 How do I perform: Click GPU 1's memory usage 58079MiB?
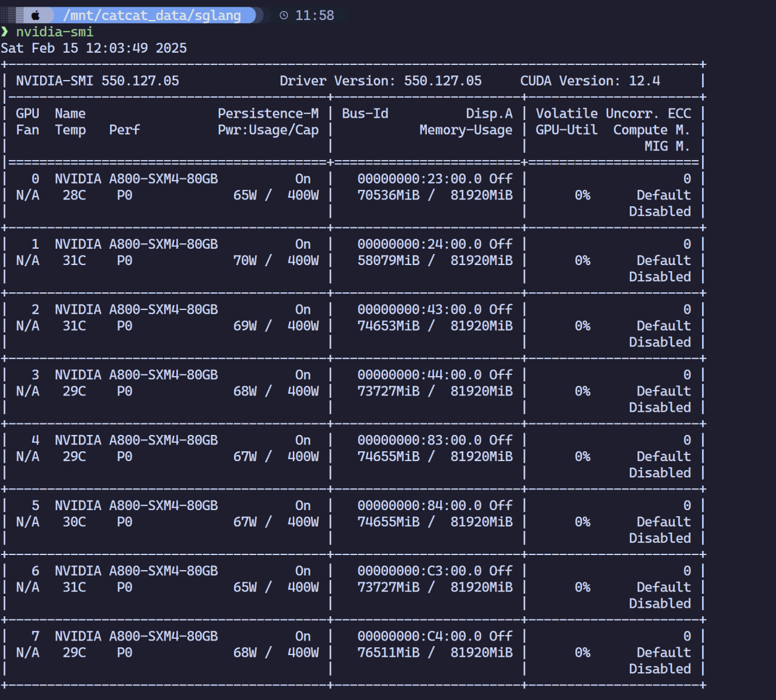coord(389,260)
